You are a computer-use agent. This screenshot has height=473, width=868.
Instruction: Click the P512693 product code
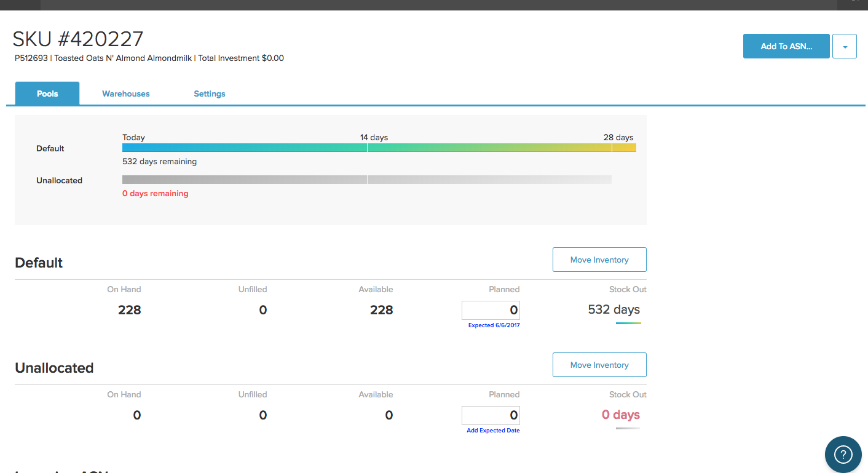31,58
